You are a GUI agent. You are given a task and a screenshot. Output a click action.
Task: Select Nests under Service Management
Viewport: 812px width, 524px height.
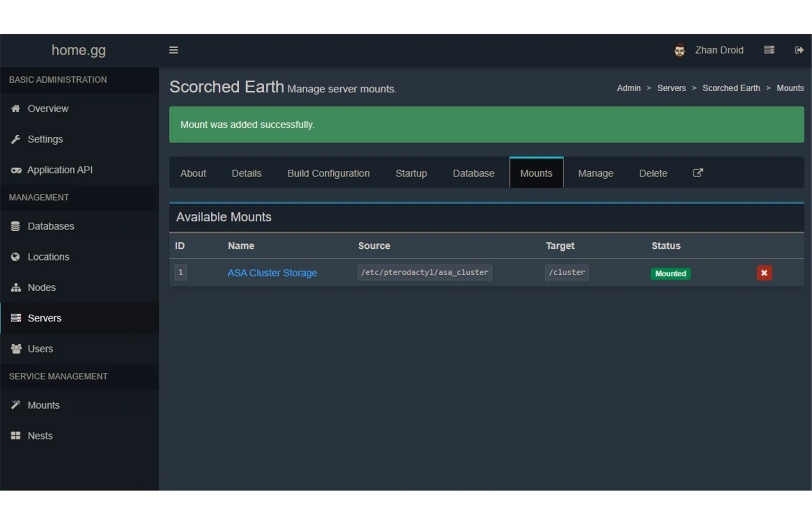click(x=40, y=436)
